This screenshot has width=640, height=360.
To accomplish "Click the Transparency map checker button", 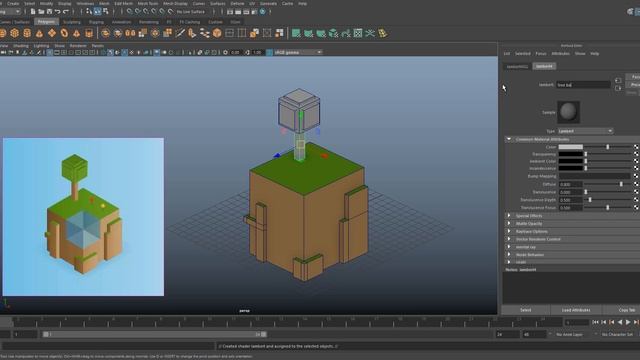I will click(x=636, y=154).
